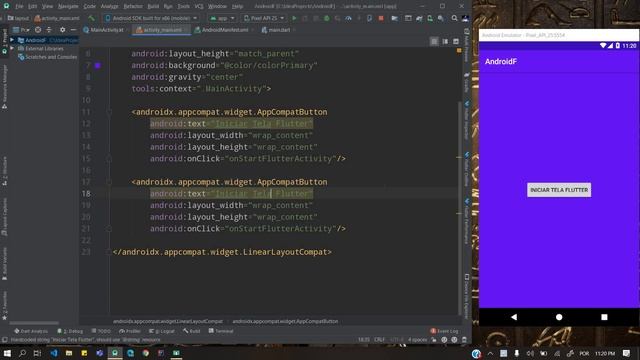Tap emulator Home navigation button
The height and width of the screenshot is (360, 640).
[559, 317]
